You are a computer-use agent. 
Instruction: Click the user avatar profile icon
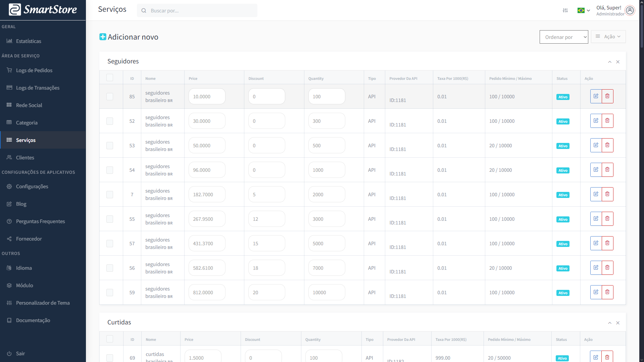point(630,10)
